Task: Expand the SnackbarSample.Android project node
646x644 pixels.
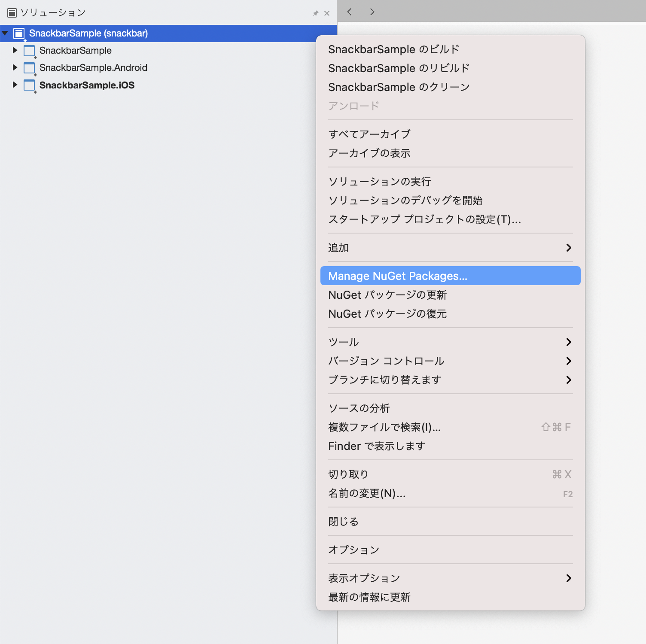Action: pyautogui.click(x=15, y=67)
